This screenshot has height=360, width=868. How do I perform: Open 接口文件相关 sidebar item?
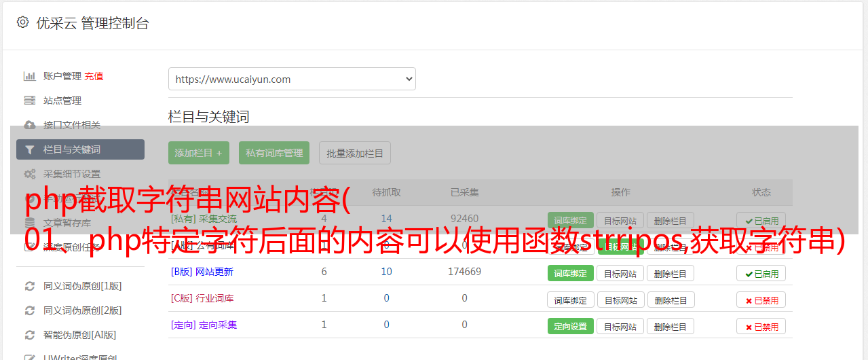(x=72, y=125)
